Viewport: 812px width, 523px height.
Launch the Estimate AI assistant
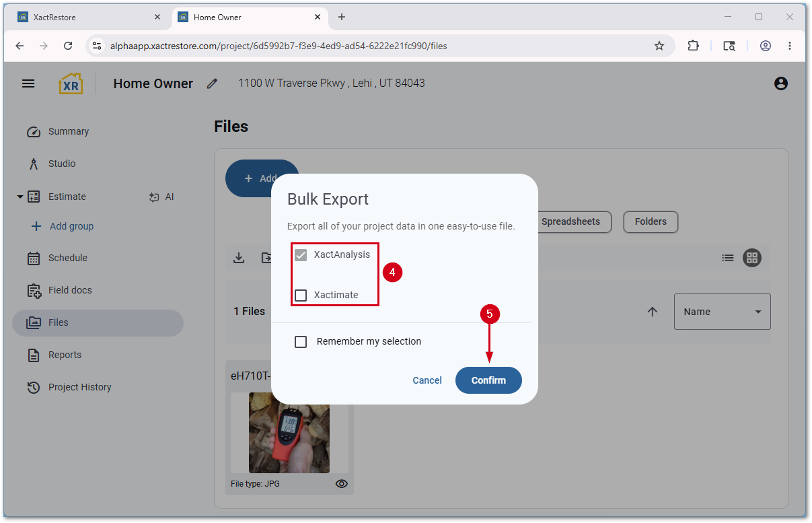click(161, 197)
